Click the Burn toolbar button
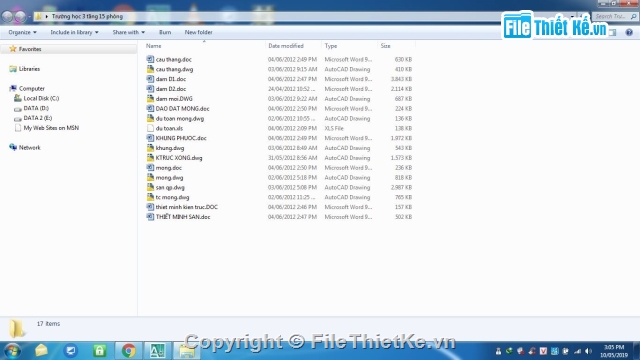Image resolution: width=640 pixels, height=360 pixels. pyautogui.click(x=165, y=32)
